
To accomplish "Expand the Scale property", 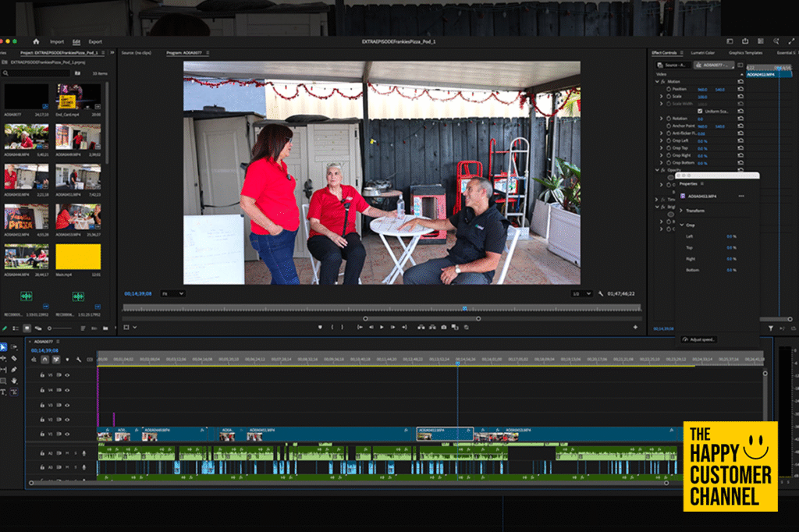I will (662, 96).
